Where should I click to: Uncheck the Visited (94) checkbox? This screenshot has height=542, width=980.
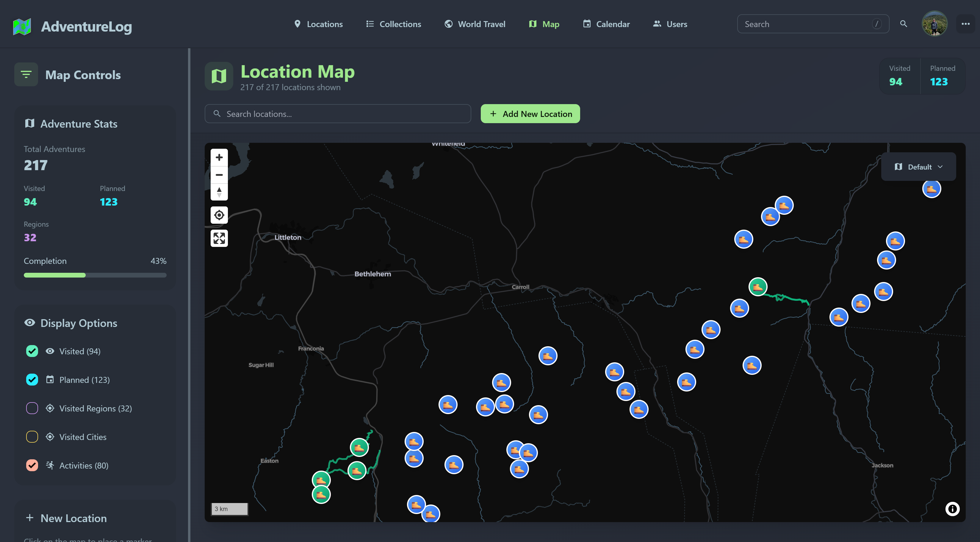click(32, 351)
